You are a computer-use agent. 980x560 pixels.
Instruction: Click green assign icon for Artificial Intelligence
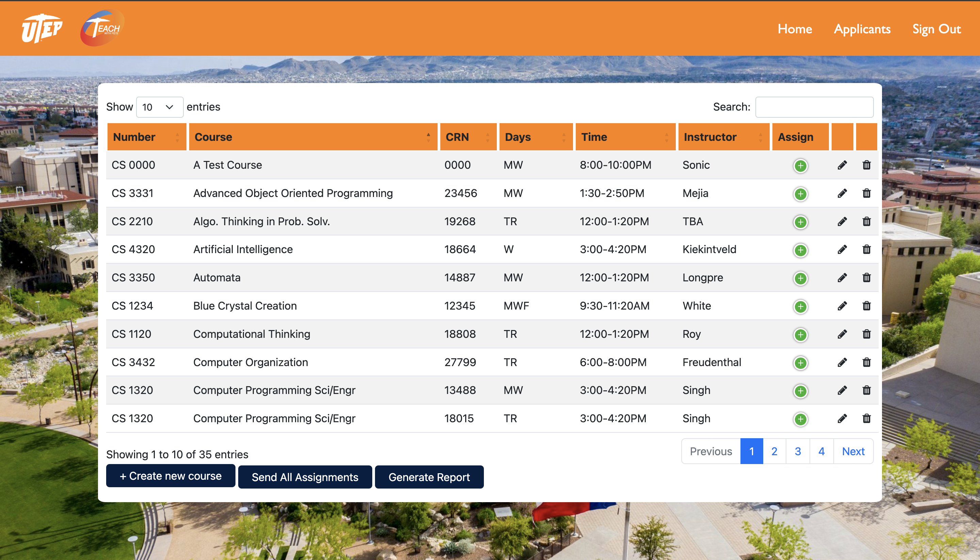tap(800, 250)
